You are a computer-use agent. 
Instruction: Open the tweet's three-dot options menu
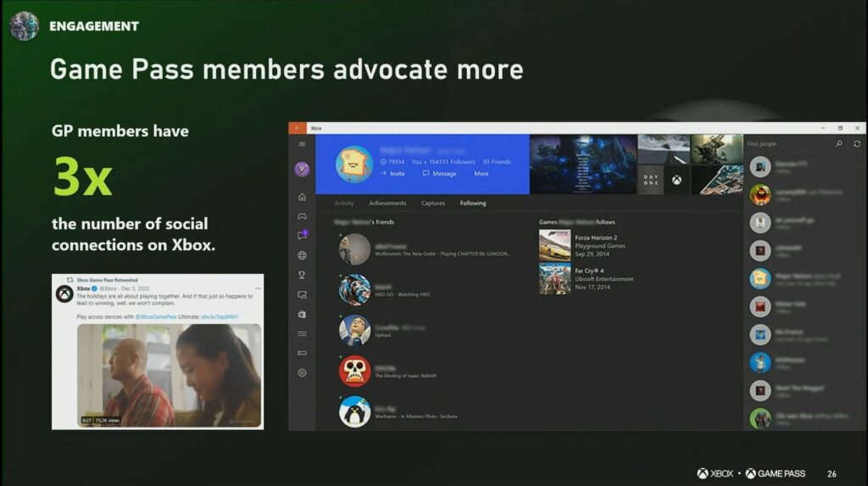[x=258, y=288]
